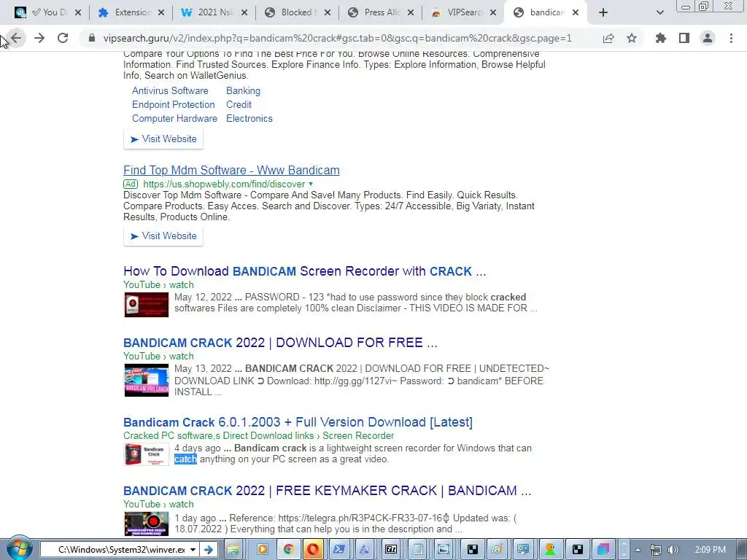Image resolution: width=747 pixels, height=560 pixels.
Task: Close the active bandicam tab
Action: pos(576,12)
